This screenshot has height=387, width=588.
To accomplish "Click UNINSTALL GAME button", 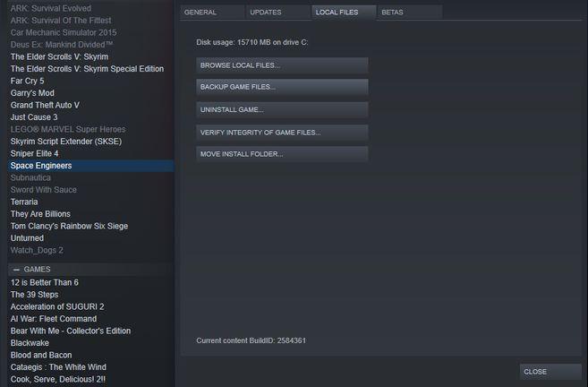I will coord(282,109).
